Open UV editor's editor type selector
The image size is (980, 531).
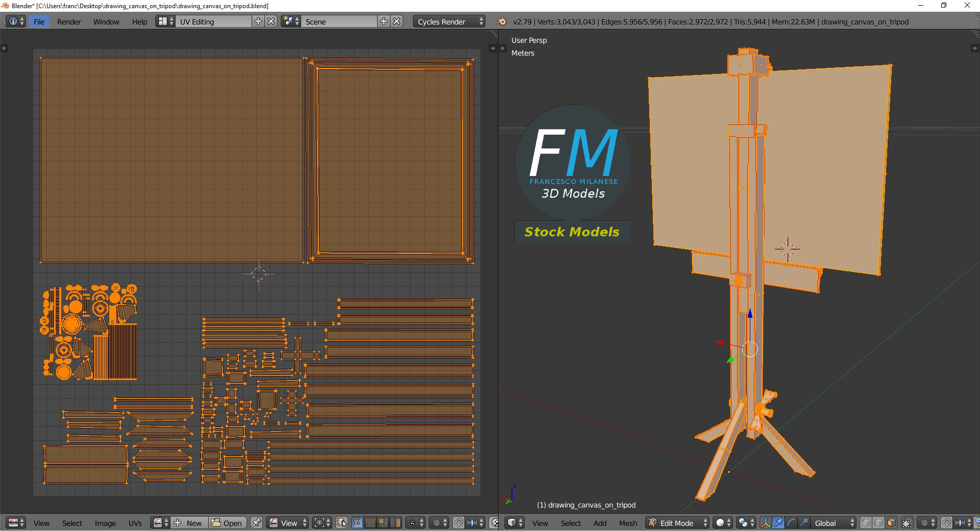[16, 523]
